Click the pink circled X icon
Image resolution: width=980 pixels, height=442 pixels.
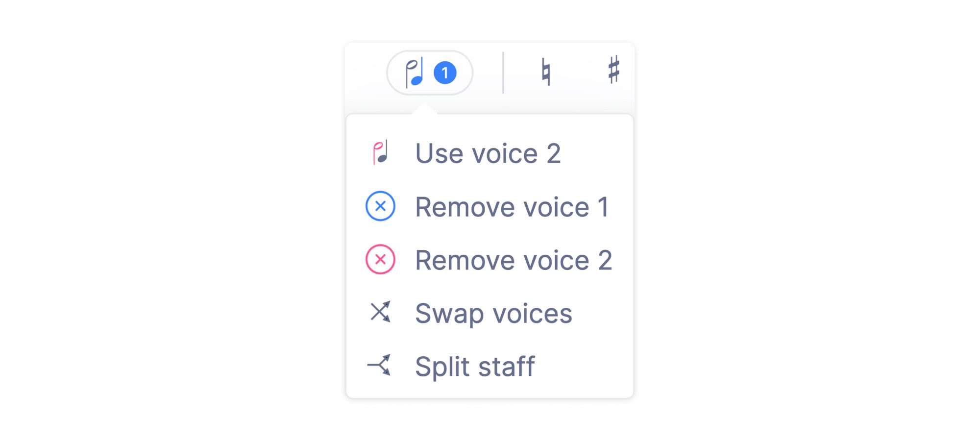click(x=380, y=259)
